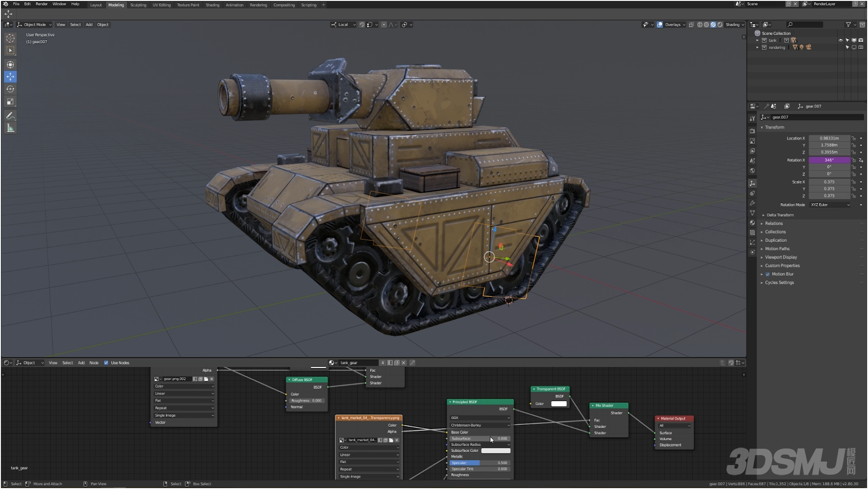Switch to the Sculpting workspace tab

click(x=139, y=5)
